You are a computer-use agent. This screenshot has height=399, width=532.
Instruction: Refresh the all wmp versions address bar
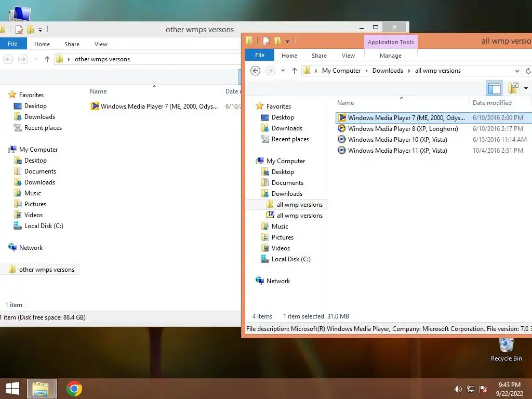coord(528,71)
